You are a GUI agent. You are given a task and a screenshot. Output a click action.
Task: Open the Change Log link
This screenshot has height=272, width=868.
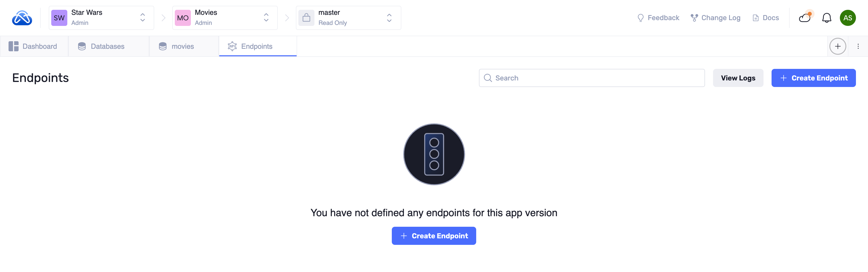point(715,18)
